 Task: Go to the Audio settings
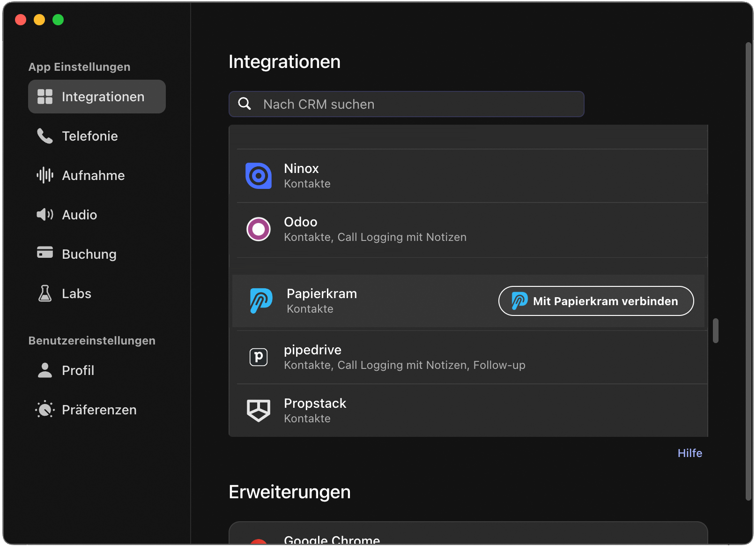[x=97, y=215]
